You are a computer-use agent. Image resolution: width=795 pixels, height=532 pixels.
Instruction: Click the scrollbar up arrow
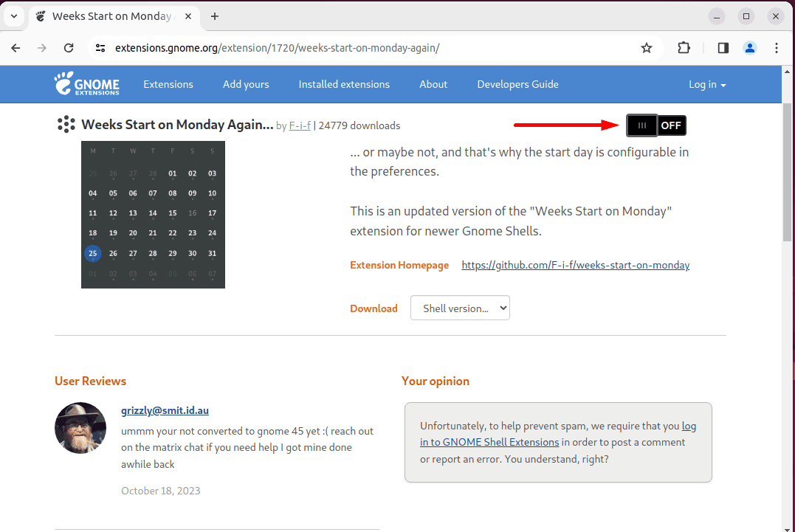pyautogui.click(x=787, y=72)
